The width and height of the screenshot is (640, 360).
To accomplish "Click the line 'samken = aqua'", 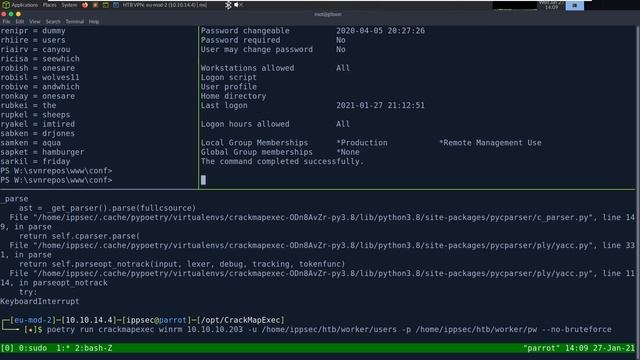I will pyautogui.click(x=31, y=143).
